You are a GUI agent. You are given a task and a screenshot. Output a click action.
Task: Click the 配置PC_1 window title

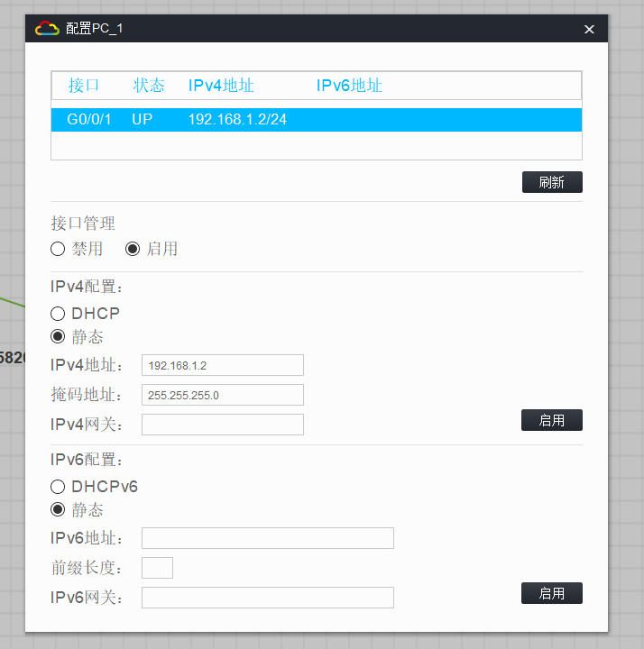[x=94, y=29]
